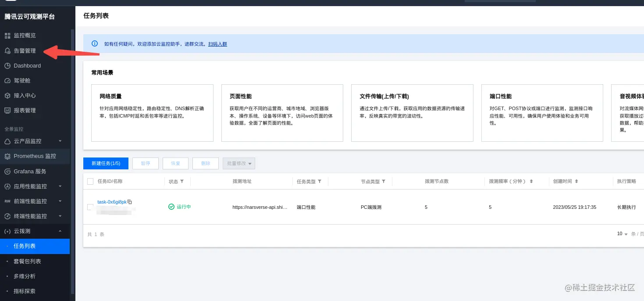Click the 2023/05/25 19:17:35 creation time
The height and width of the screenshot is (301, 644).
point(574,207)
